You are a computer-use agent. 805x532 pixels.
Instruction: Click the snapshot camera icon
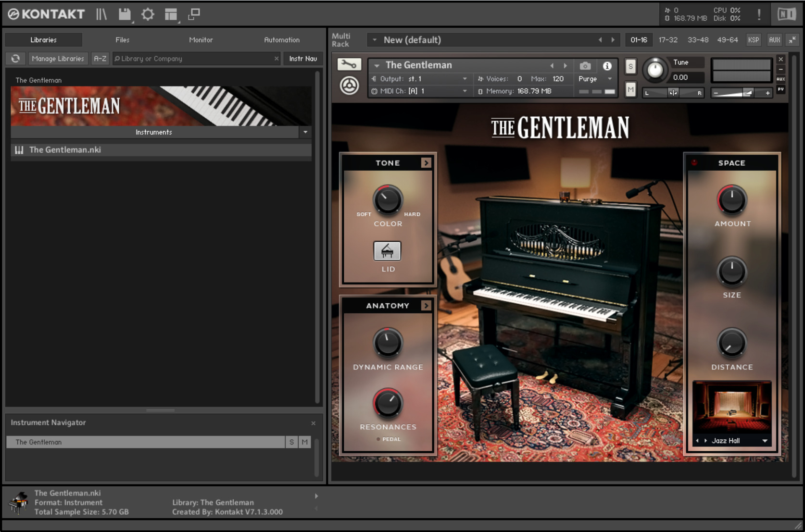pos(585,66)
